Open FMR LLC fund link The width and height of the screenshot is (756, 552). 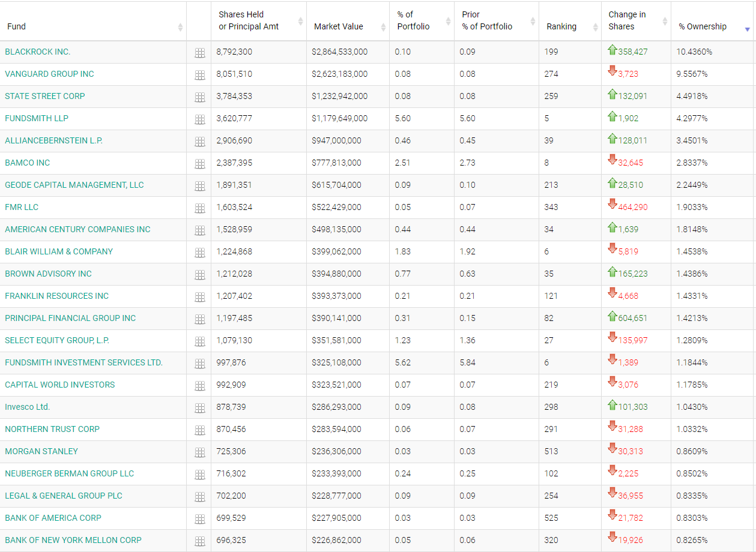point(22,207)
